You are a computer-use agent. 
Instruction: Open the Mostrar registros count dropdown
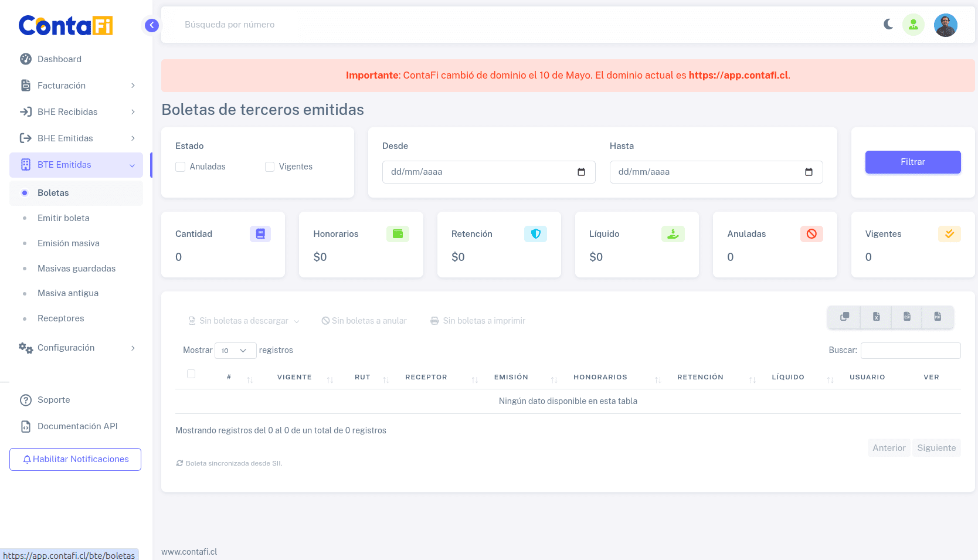pyautogui.click(x=235, y=351)
